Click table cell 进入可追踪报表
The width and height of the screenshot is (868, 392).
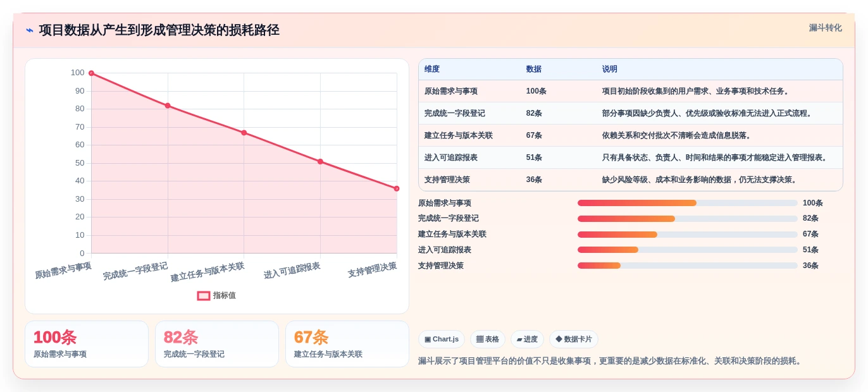coord(451,157)
